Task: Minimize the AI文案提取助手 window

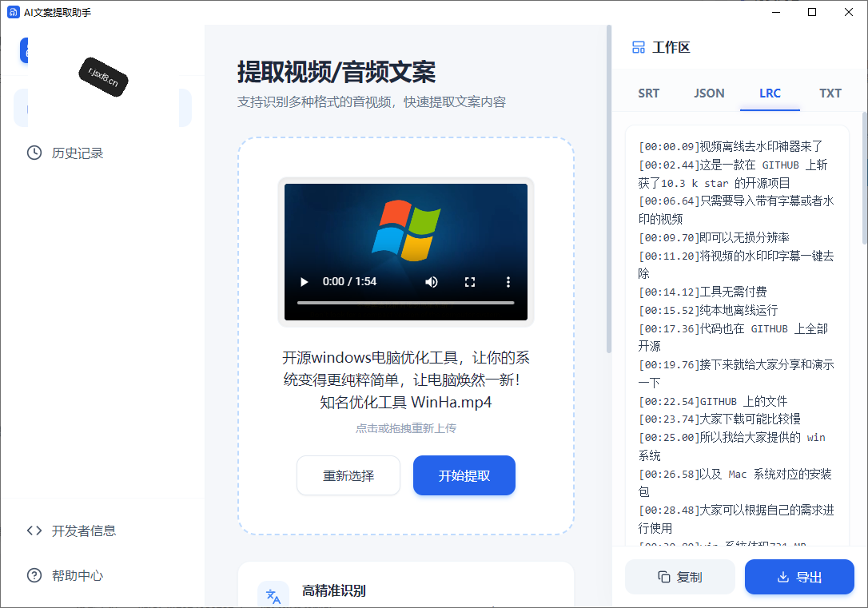Action: pyautogui.click(x=776, y=12)
